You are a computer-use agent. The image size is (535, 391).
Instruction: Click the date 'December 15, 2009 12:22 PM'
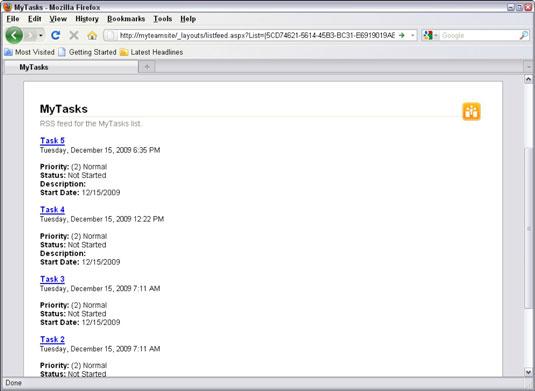pyautogui.click(x=117, y=219)
